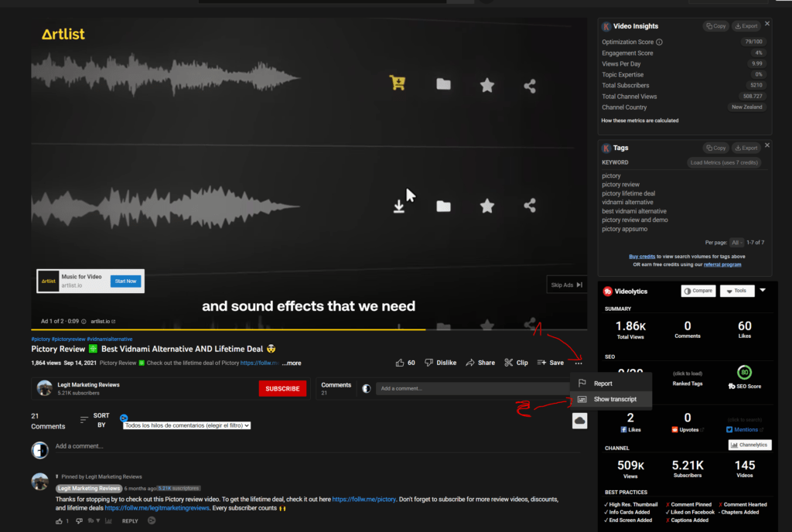This screenshot has height=532, width=792.
Task: Click the download arrow icon in the ad's second row
Action: (x=398, y=206)
